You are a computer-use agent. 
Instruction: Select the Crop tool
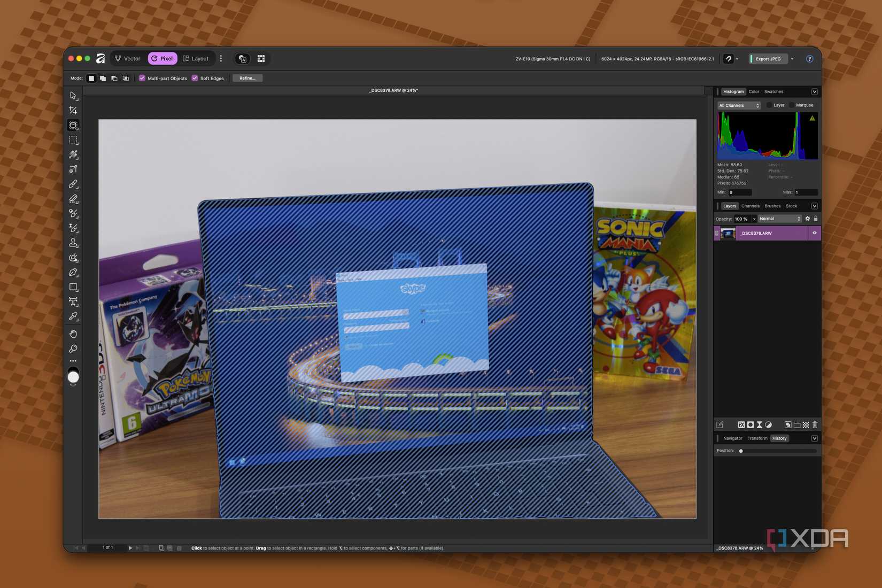73,110
